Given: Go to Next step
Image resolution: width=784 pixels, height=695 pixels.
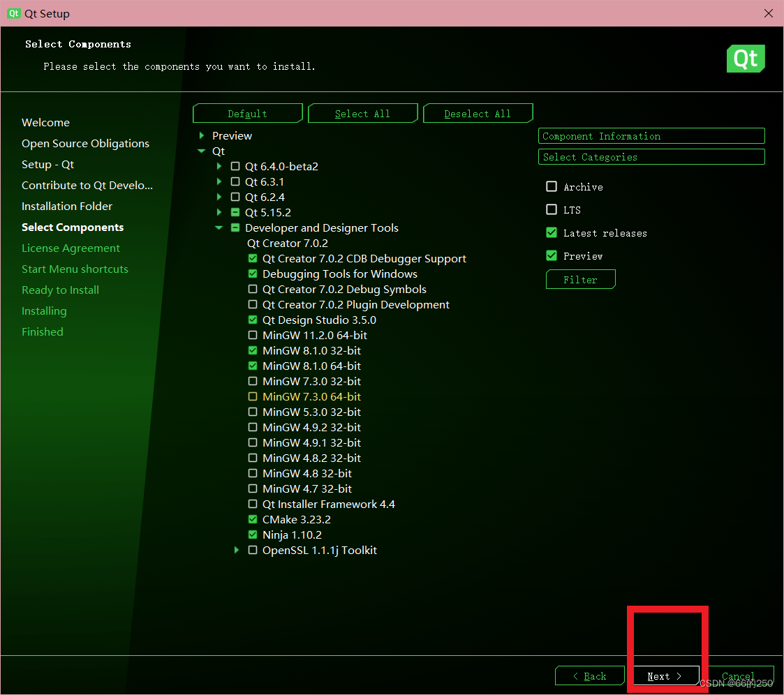Looking at the screenshot, I should 665,676.
